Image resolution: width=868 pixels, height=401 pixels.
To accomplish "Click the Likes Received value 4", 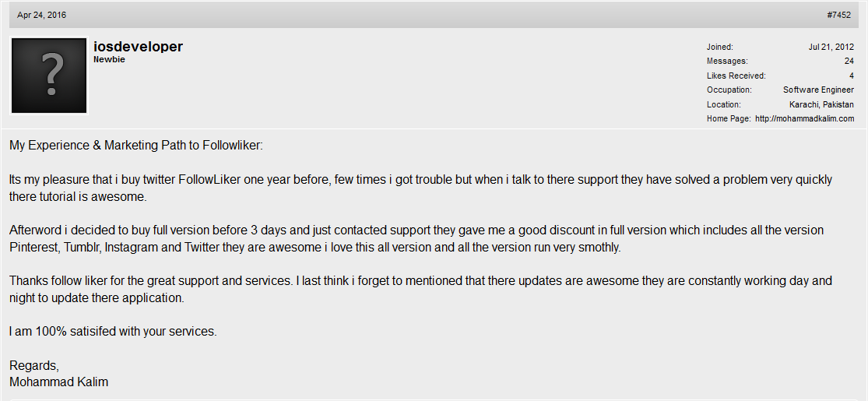I will pos(852,76).
